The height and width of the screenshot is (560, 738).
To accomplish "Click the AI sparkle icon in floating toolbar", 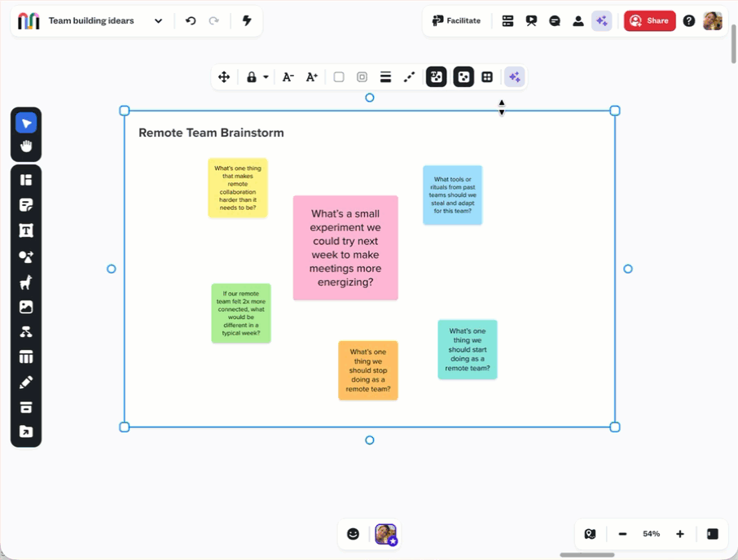I will pyautogui.click(x=515, y=77).
